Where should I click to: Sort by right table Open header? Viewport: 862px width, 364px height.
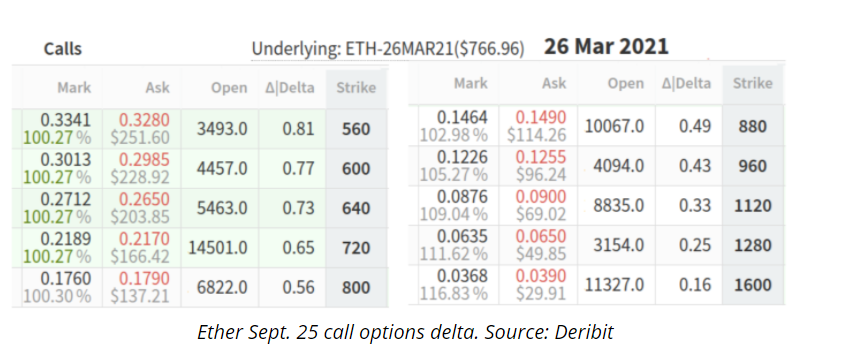click(x=626, y=84)
